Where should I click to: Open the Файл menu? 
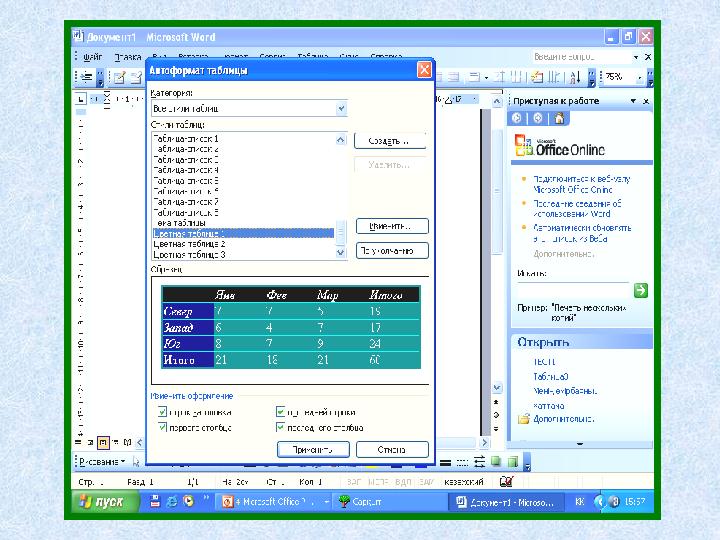92,57
